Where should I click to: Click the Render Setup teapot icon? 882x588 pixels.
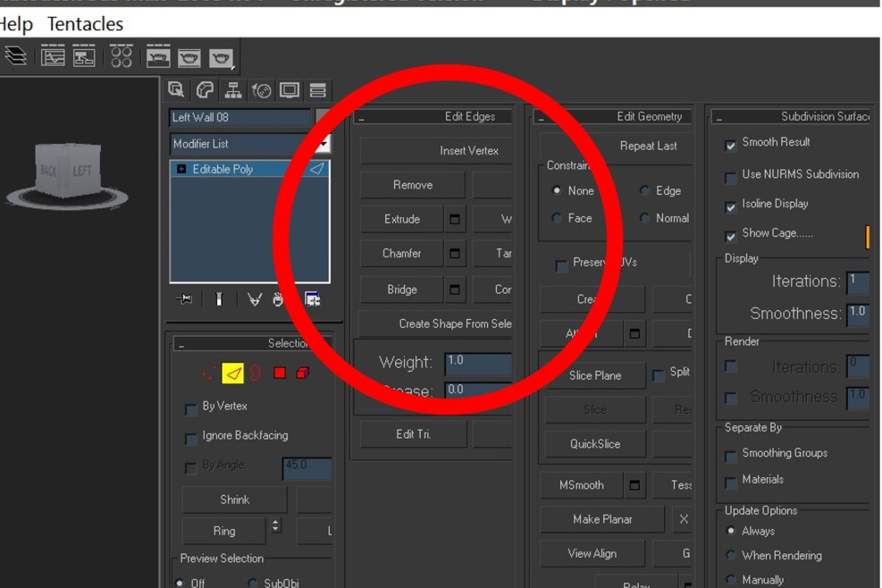click(158, 58)
